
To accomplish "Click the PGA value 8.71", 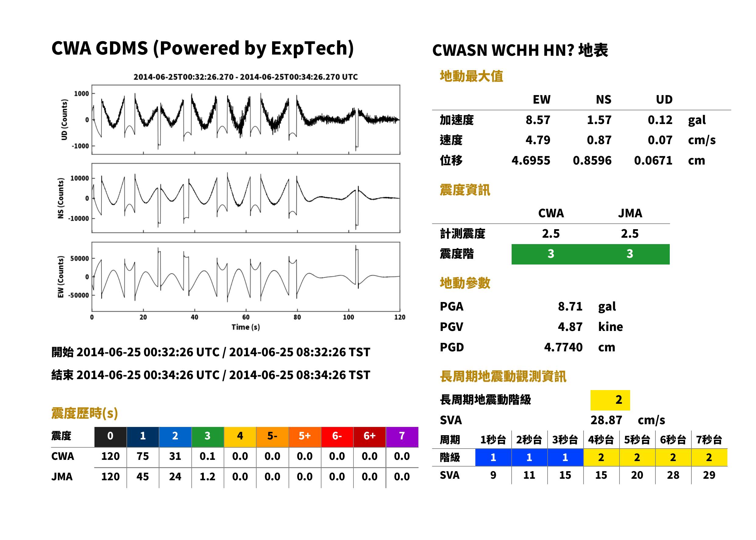I will pyautogui.click(x=570, y=306).
